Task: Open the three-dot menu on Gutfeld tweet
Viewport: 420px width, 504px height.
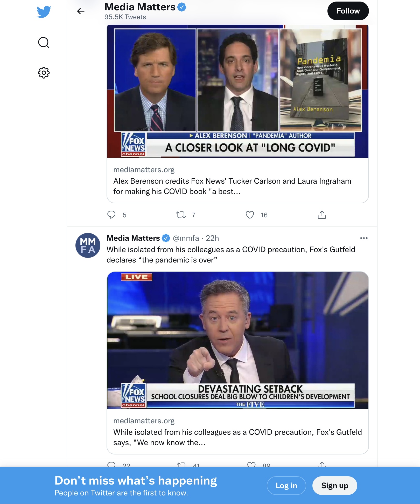Action: [x=364, y=238]
